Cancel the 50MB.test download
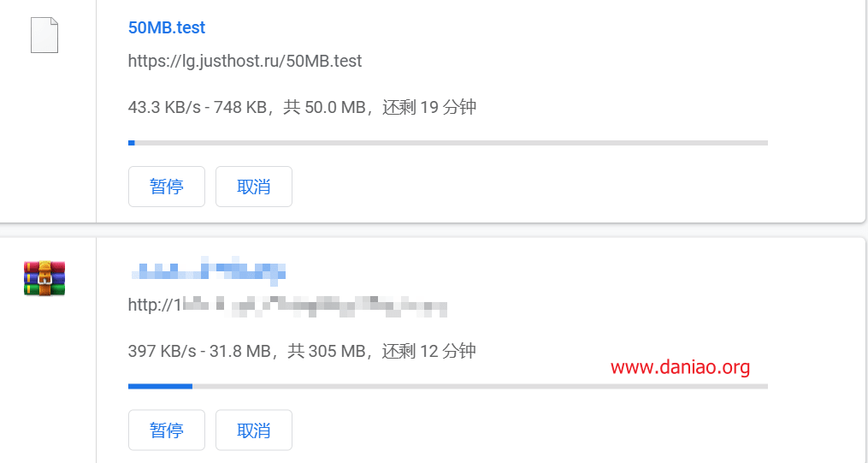 point(253,187)
